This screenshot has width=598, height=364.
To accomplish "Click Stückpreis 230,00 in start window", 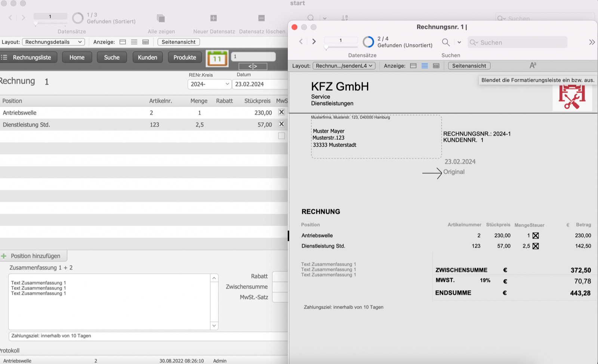I will 263,112.
